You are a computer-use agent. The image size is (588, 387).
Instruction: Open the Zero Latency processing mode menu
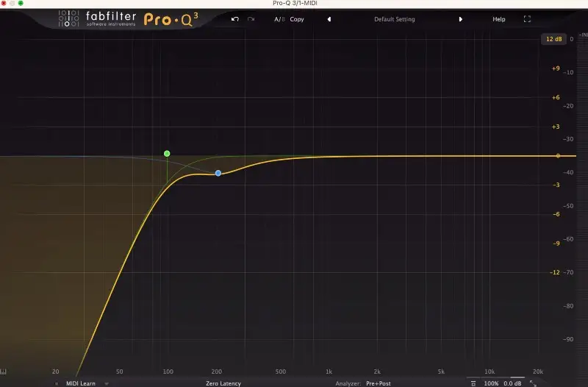pyautogui.click(x=223, y=383)
